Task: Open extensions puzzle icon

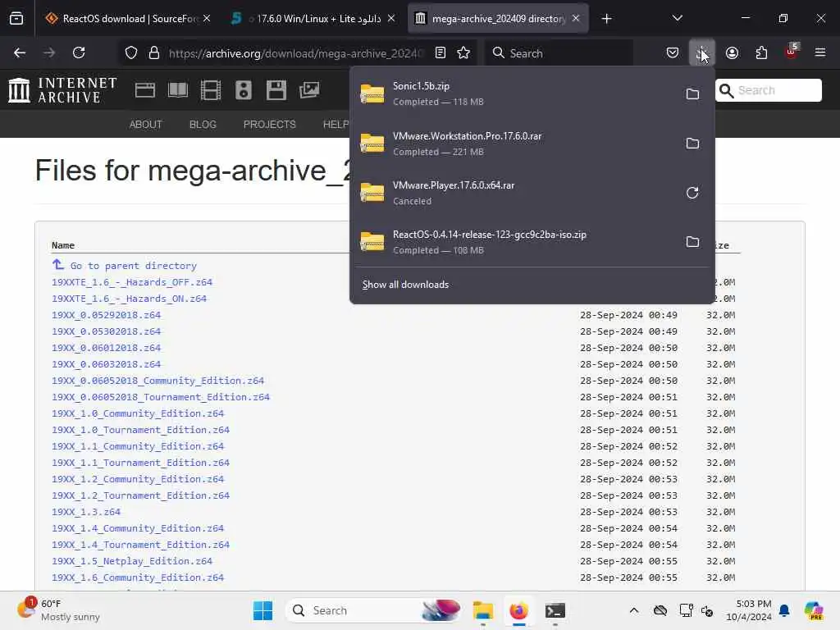Action: [761, 52]
